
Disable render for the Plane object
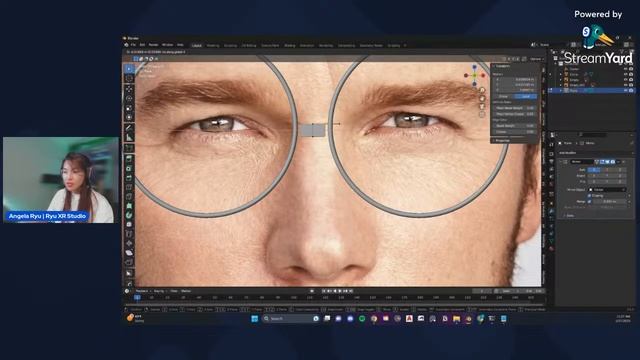click(x=631, y=90)
